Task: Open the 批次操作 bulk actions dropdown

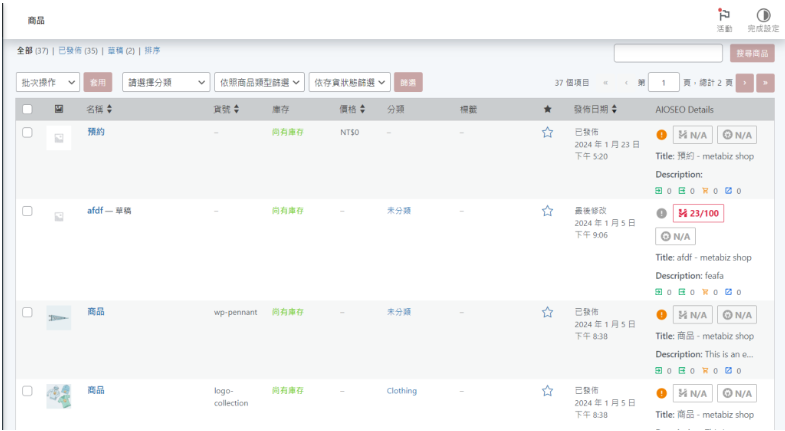Action: [48, 82]
